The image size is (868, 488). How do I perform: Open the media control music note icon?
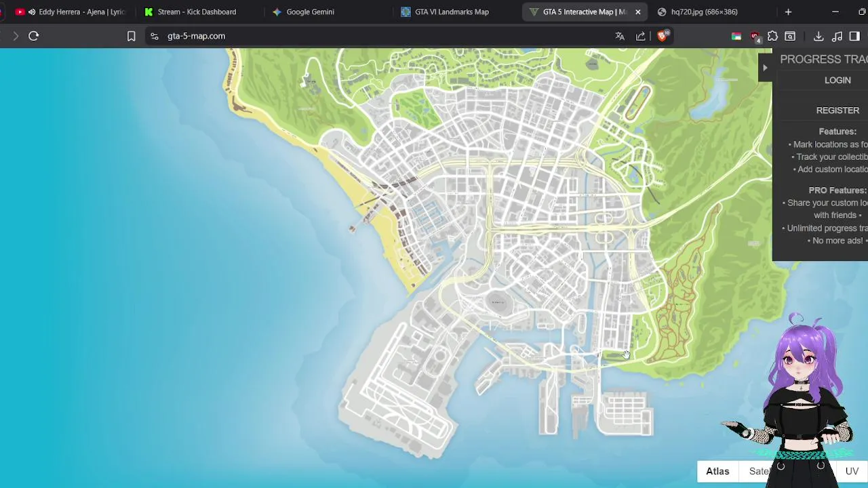(x=837, y=36)
